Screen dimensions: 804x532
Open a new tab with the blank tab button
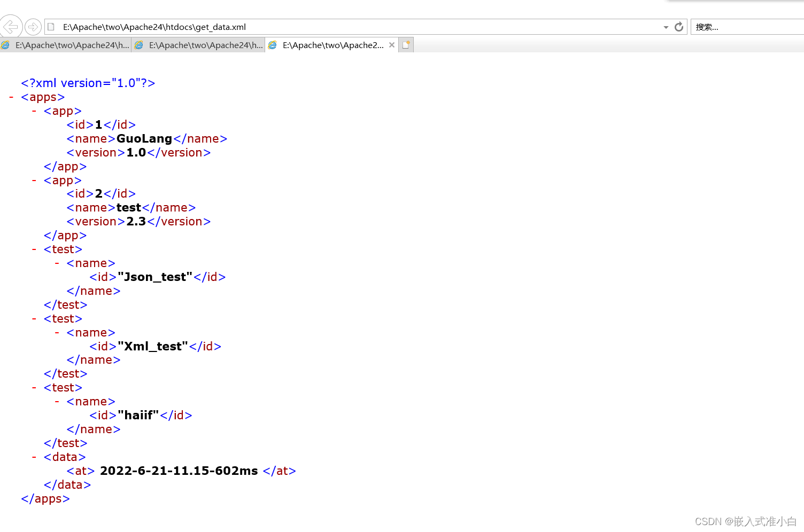pyautogui.click(x=406, y=45)
